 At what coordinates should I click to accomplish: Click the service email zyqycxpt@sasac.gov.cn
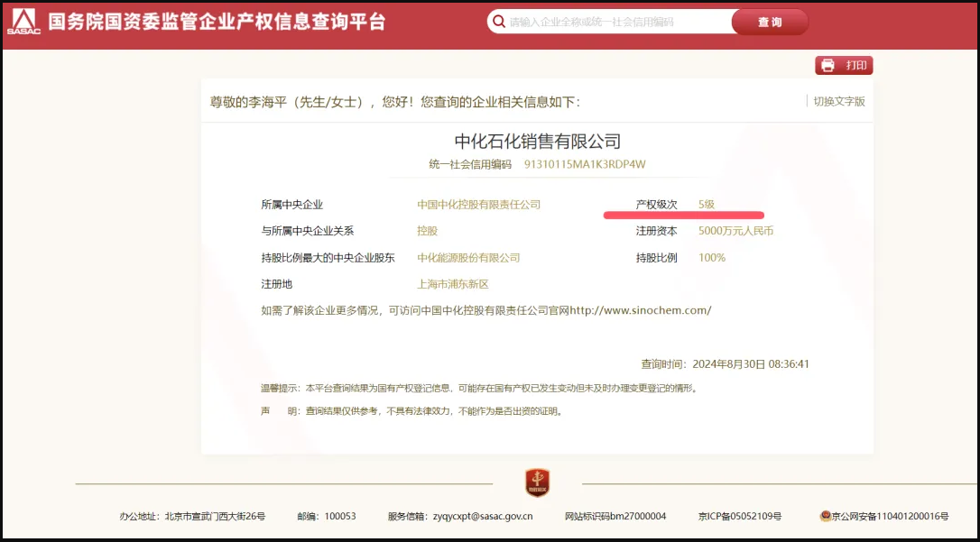coord(484,517)
